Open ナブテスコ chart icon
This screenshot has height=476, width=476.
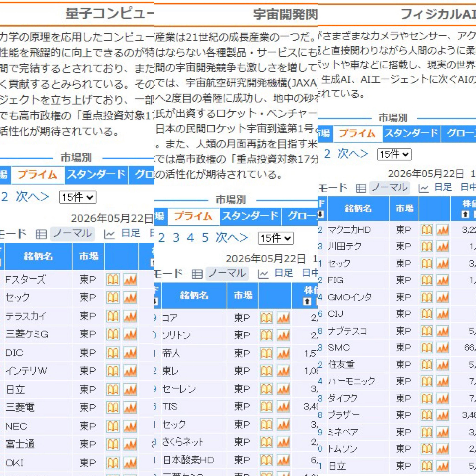click(443, 331)
